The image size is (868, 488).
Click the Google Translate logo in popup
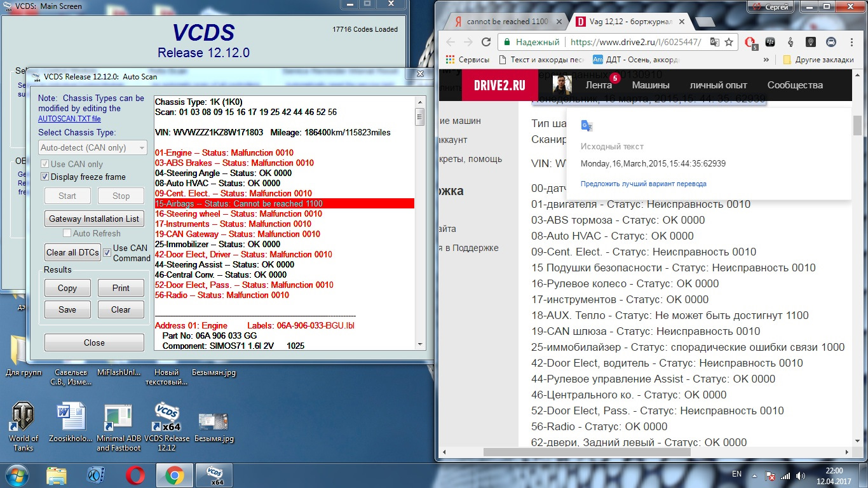pyautogui.click(x=587, y=126)
